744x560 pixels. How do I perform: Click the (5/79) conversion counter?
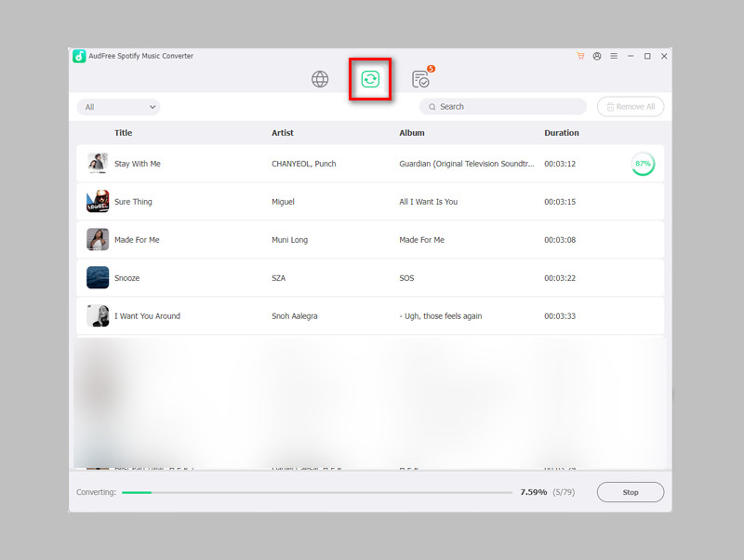[x=564, y=492]
